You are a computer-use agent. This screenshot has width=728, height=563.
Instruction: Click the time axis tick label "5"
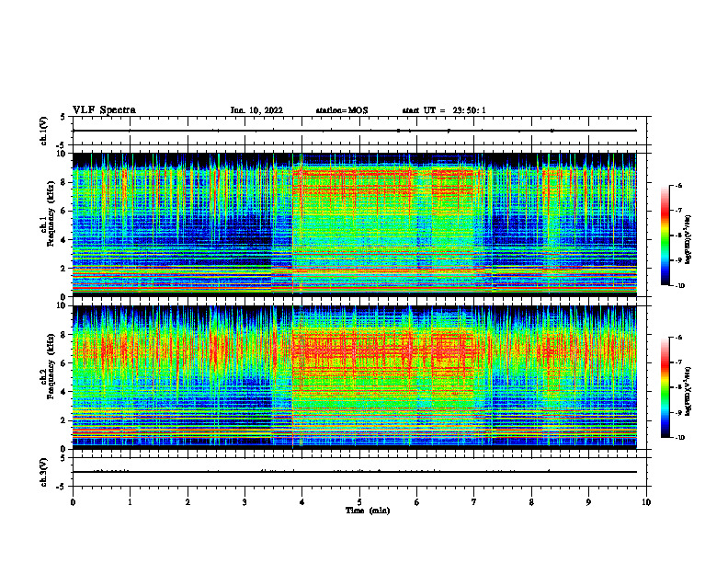pyautogui.click(x=359, y=501)
